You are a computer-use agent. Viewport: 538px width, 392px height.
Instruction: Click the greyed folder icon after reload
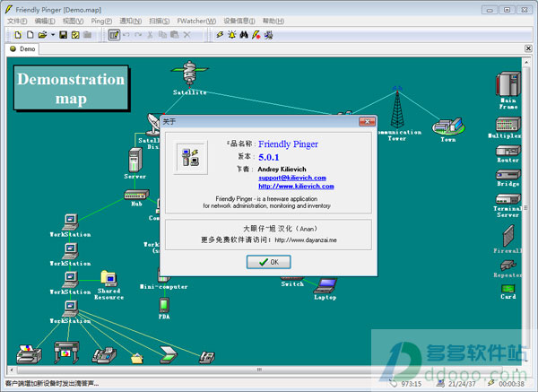(x=88, y=35)
